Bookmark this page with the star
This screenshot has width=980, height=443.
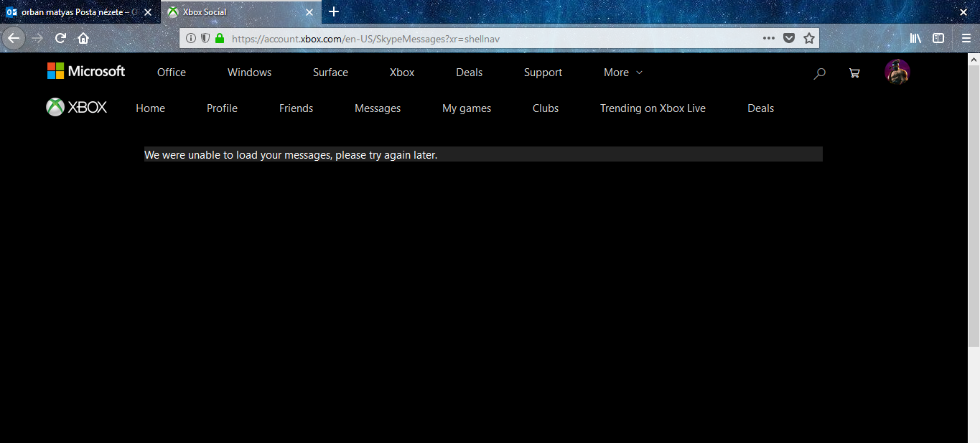[x=809, y=38]
